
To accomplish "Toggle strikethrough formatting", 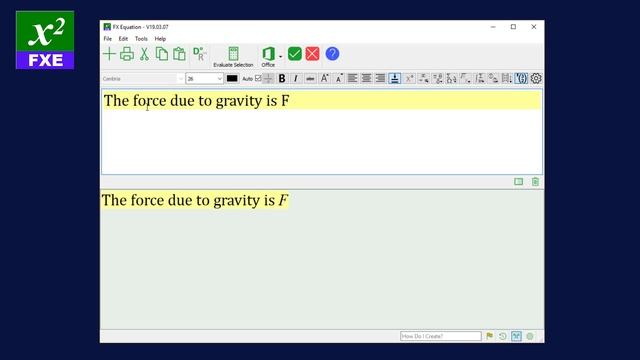I will [310, 78].
